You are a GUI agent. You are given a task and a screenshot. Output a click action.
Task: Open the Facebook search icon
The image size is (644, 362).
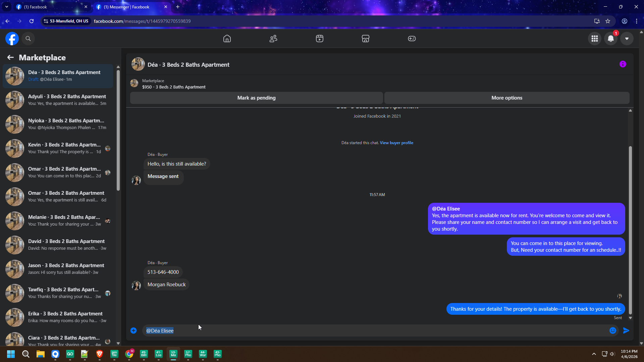[x=28, y=39]
